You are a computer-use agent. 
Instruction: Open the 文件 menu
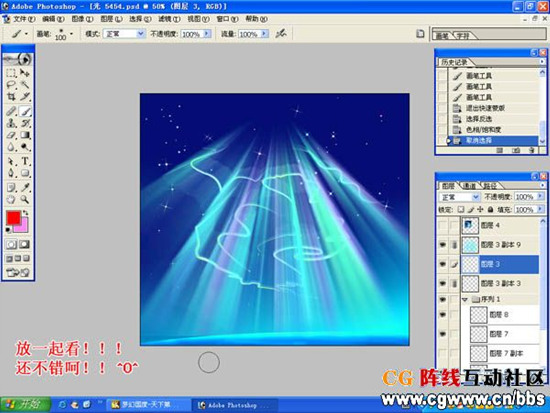[24, 19]
